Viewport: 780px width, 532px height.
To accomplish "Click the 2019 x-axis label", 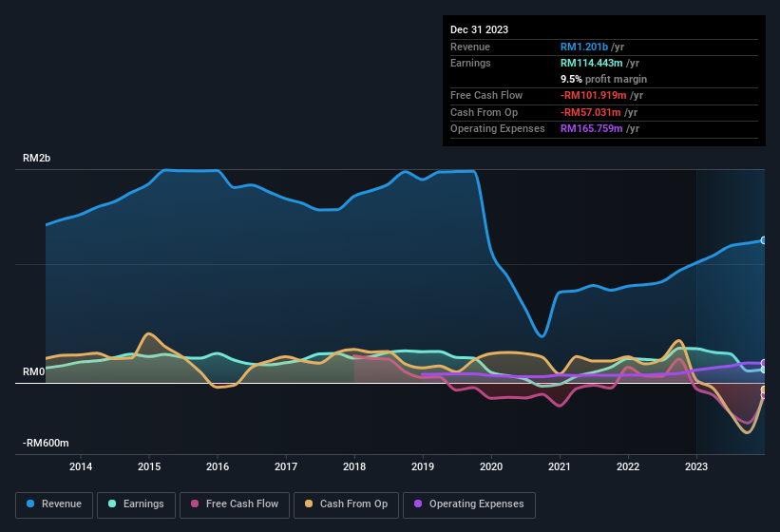I will [x=423, y=466].
